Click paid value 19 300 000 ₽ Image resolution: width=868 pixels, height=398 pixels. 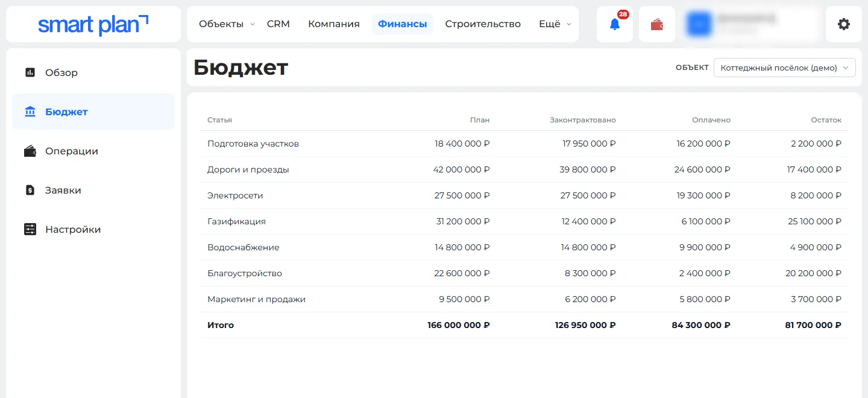click(703, 195)
